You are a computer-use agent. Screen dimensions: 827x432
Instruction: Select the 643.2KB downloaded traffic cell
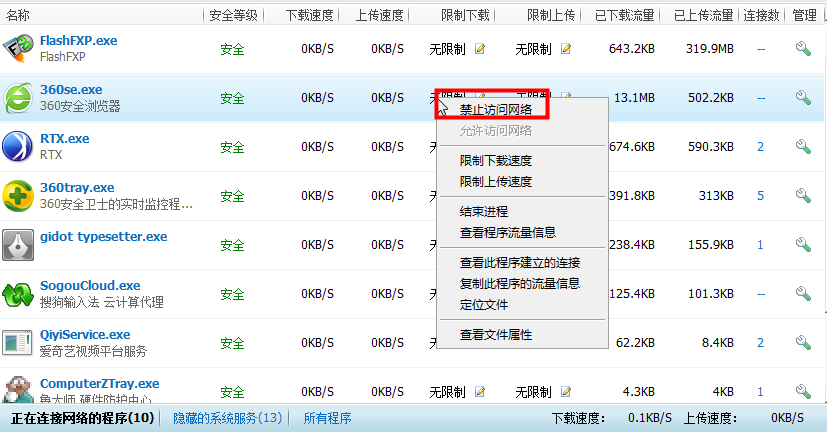coord(632,49)
